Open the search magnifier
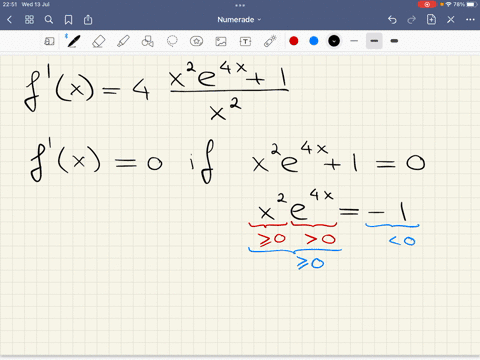This screenshot has height=360, width=480. coord(49,20)
